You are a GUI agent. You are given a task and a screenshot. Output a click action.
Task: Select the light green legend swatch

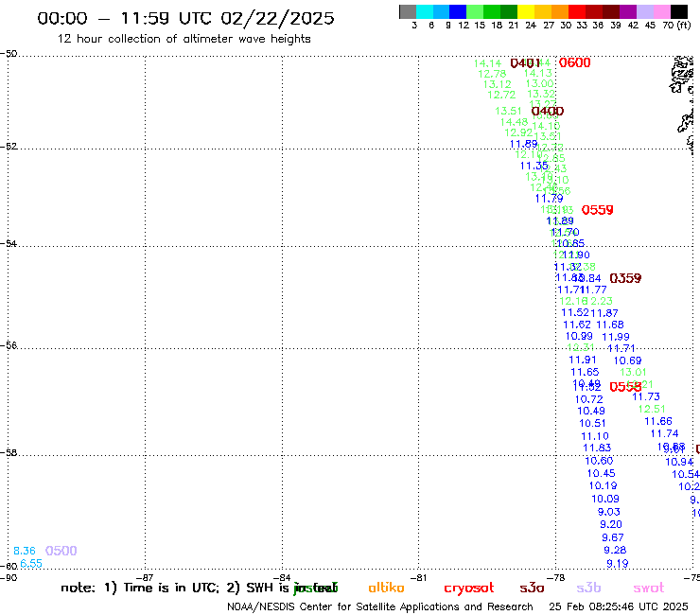pos(475,11)
